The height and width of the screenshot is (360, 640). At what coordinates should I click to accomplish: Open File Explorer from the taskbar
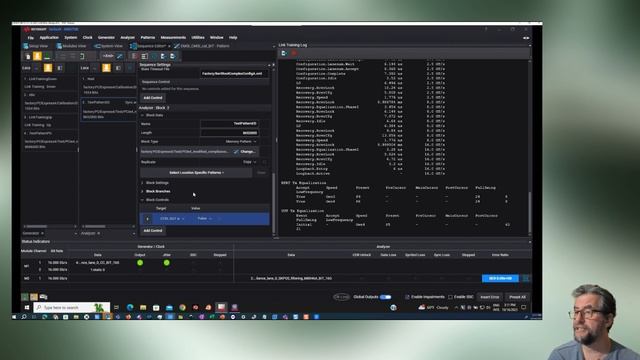pos(143,307)
